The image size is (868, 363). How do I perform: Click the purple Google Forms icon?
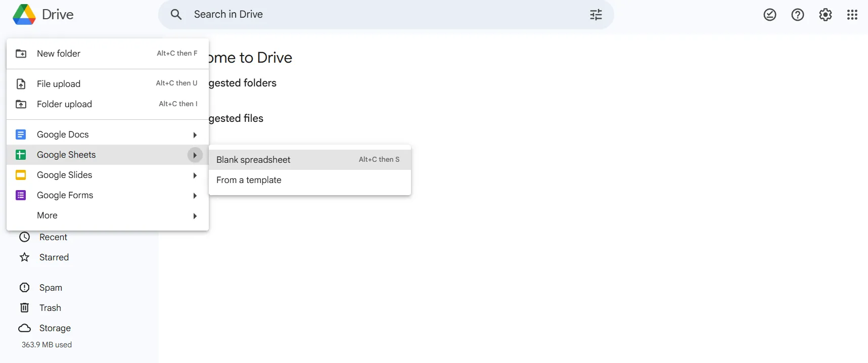21,195
